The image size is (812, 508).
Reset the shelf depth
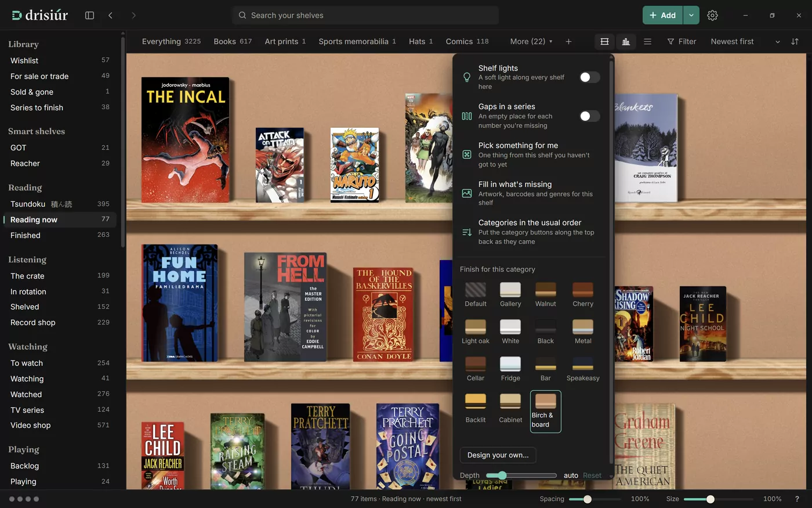pyautogui.click(x=592, y=475)
